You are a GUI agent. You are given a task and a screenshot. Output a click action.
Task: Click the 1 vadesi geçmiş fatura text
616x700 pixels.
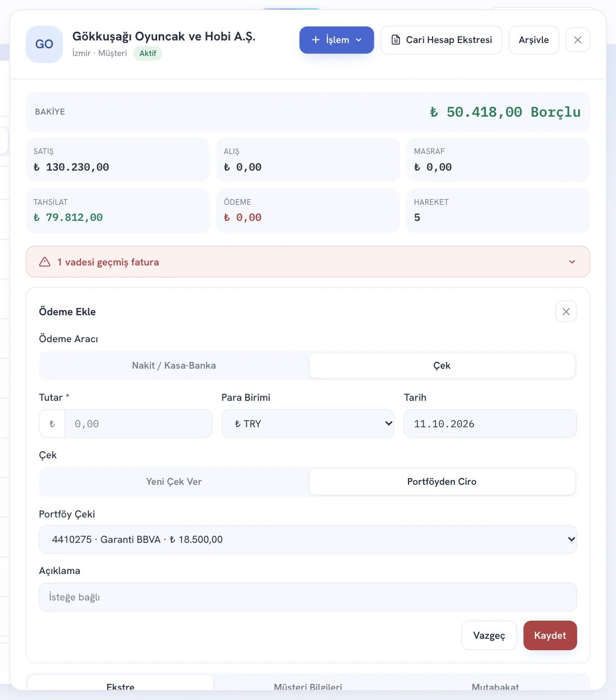[108, 262]
